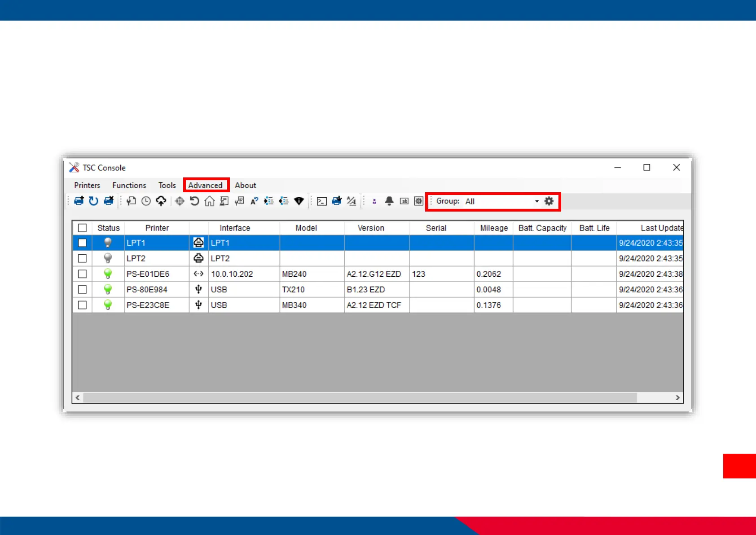Click the horizontal scrollbar thumb

360,398
